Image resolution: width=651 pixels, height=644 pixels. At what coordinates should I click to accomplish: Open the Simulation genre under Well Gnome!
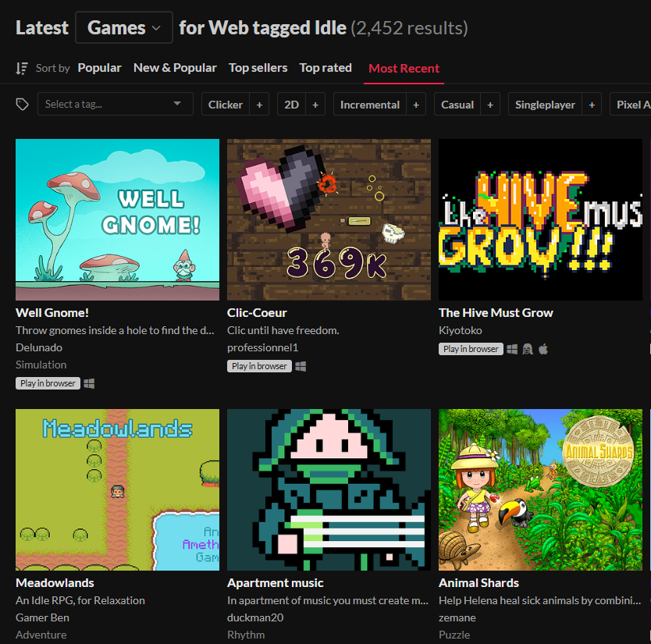(x=41, y=365)
